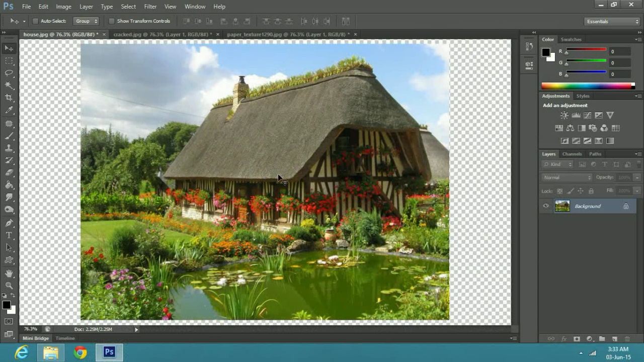The width and height of the screenshot is (644, 362).
Task: Select the Horizontal Type tool
Action: click(9, 235)
